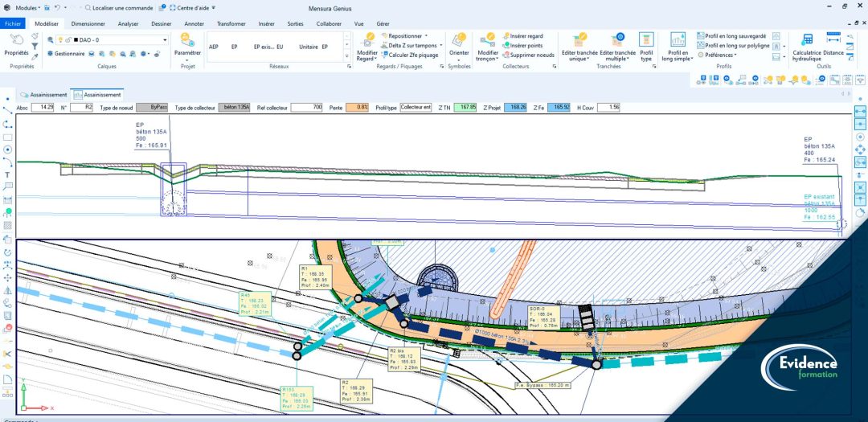This screenshot has width=868, height=422.
Task: Click the Ref collecteur input field
Action: coord(306,107)
